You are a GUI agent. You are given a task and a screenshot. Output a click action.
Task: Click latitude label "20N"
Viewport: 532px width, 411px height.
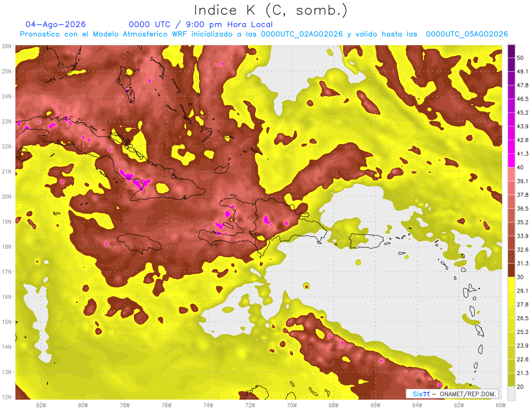7,196
